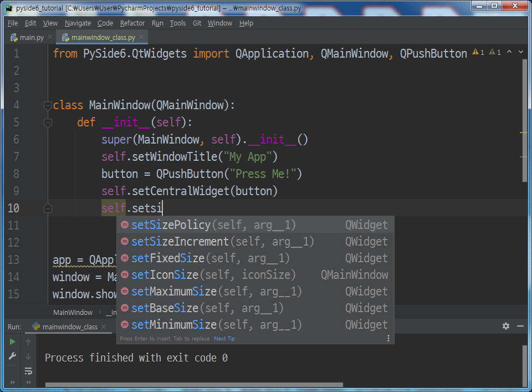Click line number 10 in gutter

13,208
